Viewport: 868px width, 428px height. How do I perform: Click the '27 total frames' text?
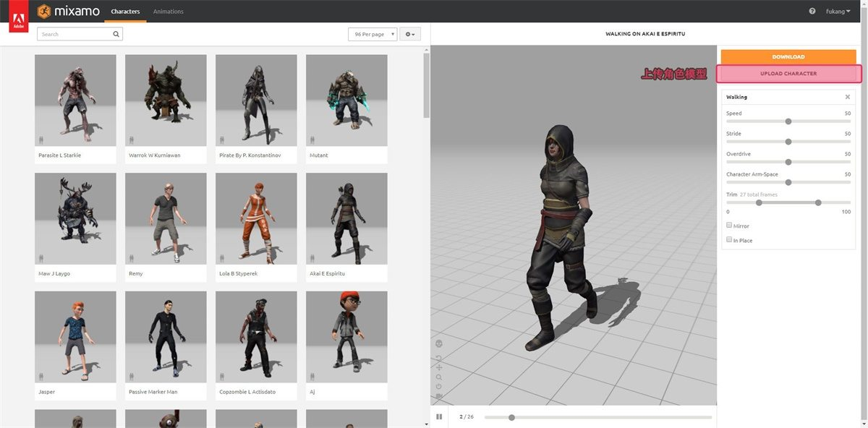pyautogui.click(x=758, y=194)
